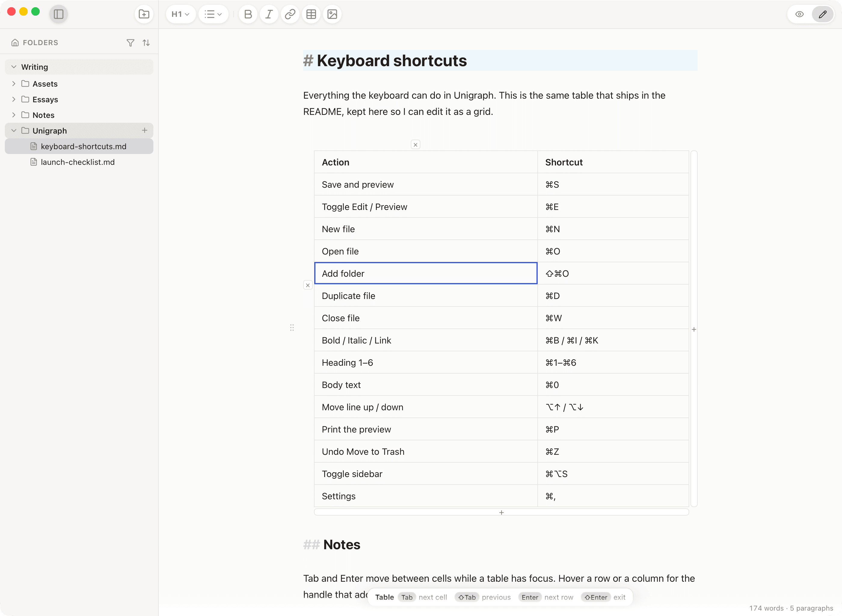Viewport: 842px width, 616px height.
Task: Click the Enter key hint for next row
Action: coord(530,597)
